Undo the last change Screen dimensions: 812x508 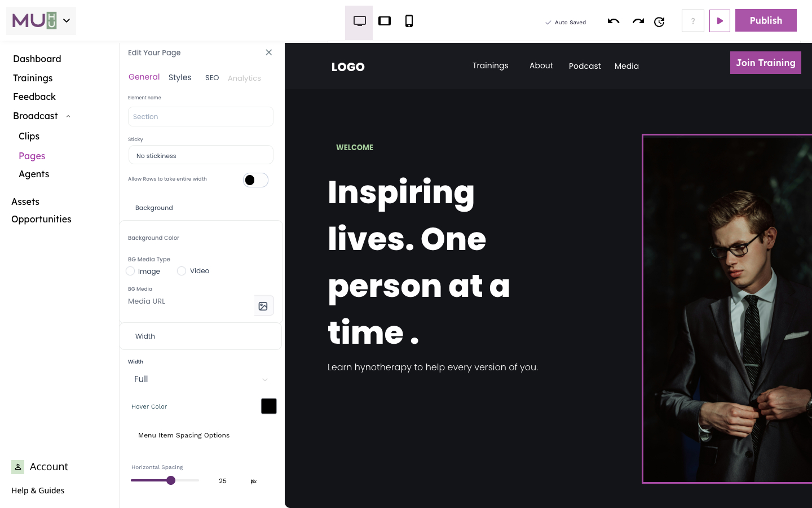(614, 21)
